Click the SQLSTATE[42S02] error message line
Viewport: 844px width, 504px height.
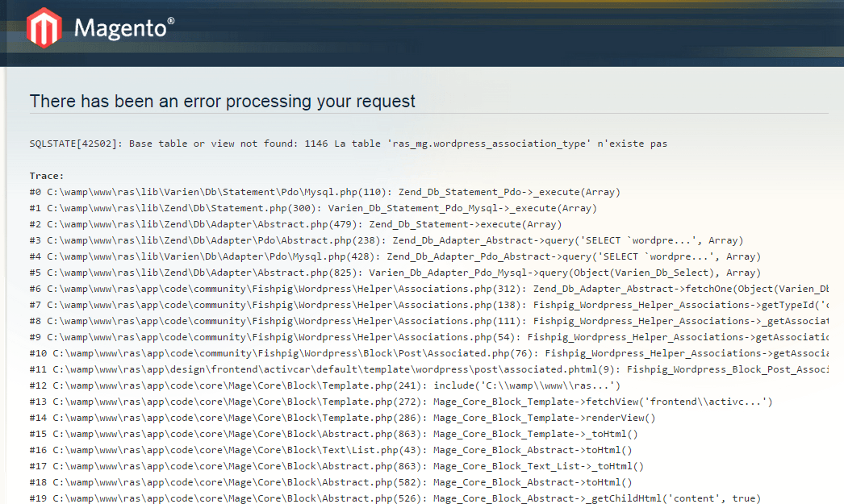tap(349, 144)
